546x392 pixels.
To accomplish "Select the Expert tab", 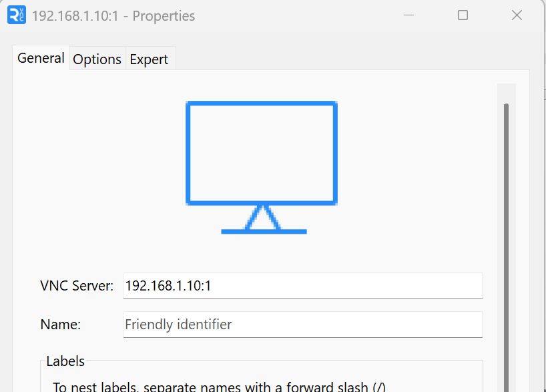I will point(149,59).
